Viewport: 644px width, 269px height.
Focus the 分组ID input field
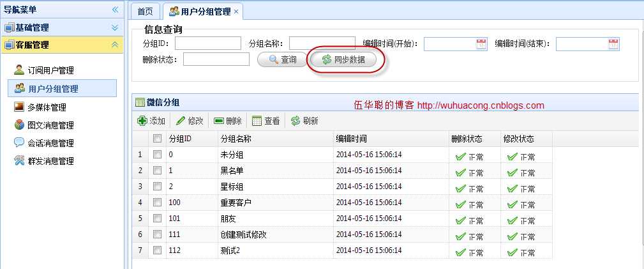click(208, 43)
